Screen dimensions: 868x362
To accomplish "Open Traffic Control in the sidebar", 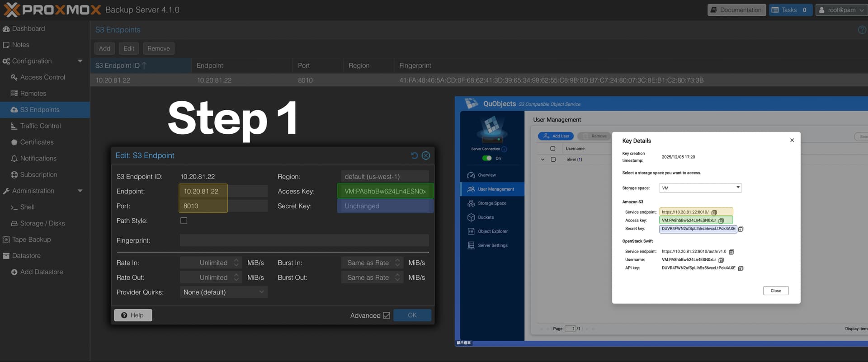I will coord(40,126).
